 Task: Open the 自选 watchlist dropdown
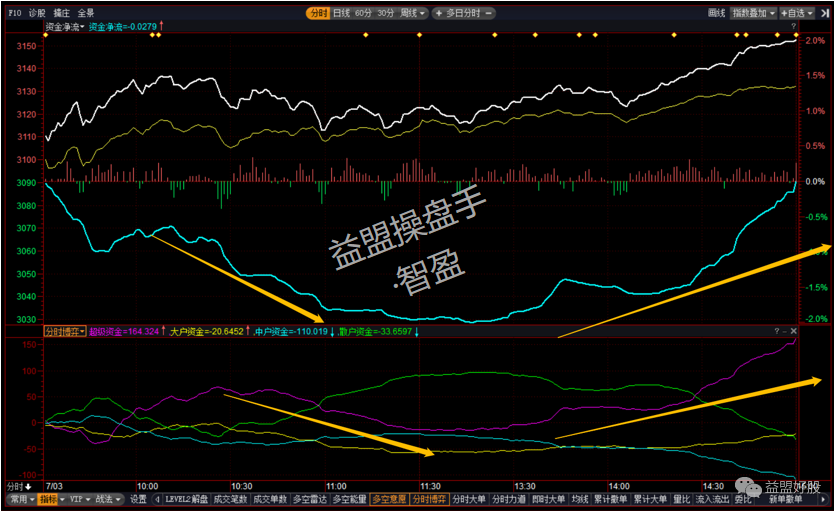pos(794,13)
